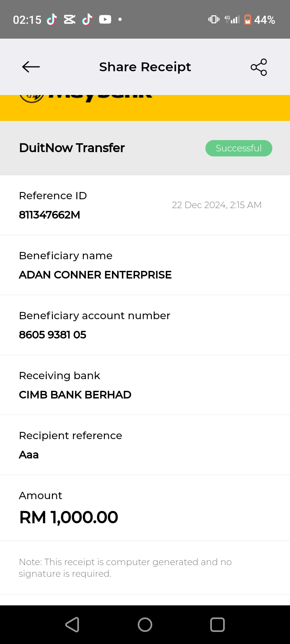The image size is (290, 644).
Task: Tap the recipient reference Aaa
Action: pos(29,455)
